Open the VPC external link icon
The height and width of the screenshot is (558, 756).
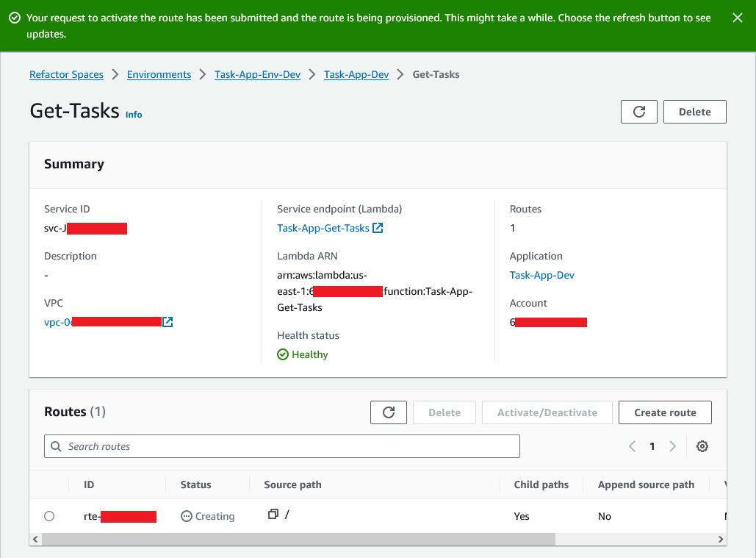[x=168, y=322]
